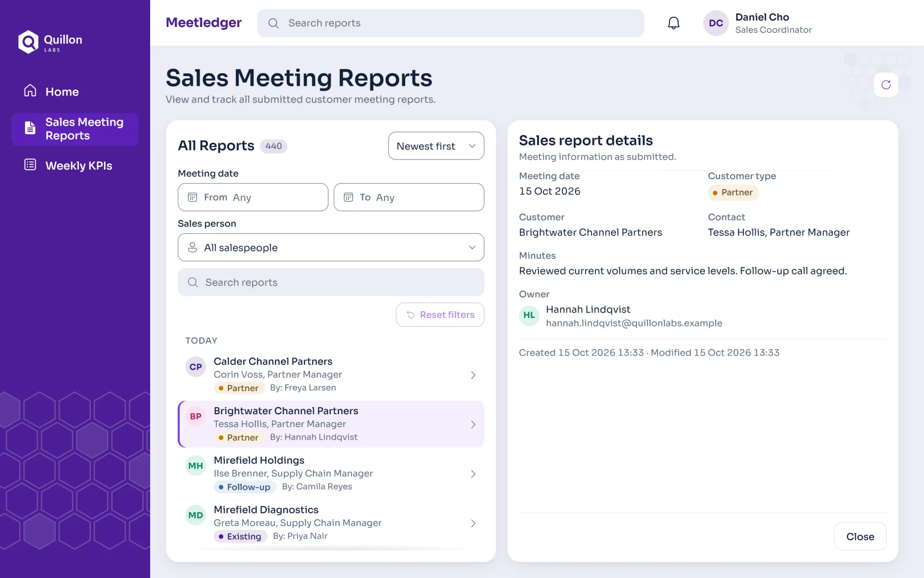Click Mirefield Holdings title
924x578 pixels.
click(259, 460)
